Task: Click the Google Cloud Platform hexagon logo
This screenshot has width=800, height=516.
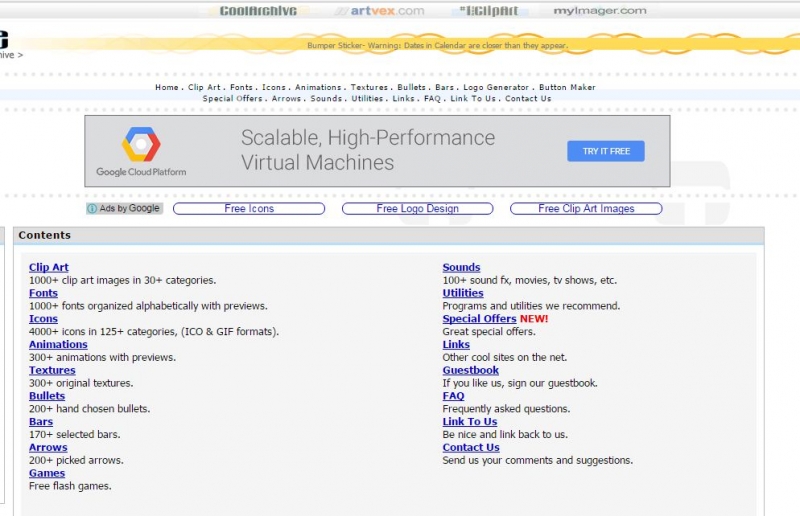Action: pos(141,145)
